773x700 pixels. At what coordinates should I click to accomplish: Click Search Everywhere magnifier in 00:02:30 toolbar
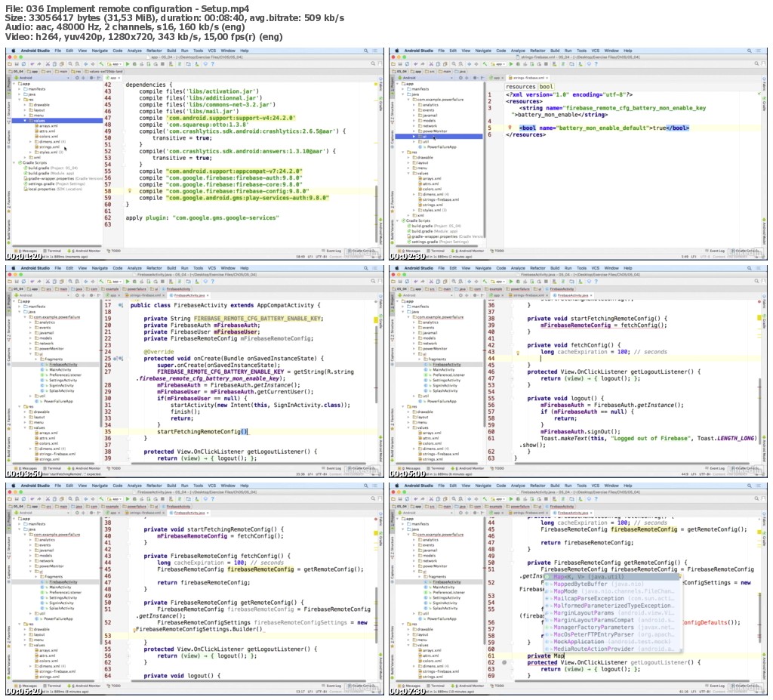pyautogui.click(x=756, y=63)
